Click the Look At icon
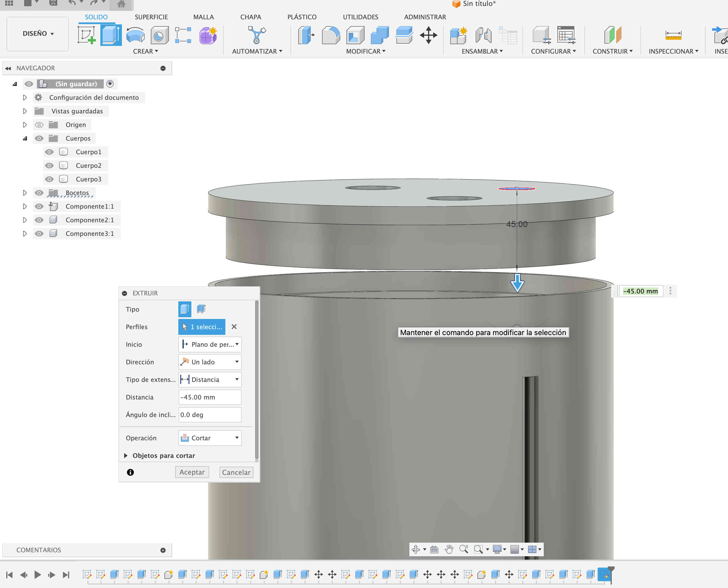The height and width of the screenshot is (588, 728). click(434, 549)
